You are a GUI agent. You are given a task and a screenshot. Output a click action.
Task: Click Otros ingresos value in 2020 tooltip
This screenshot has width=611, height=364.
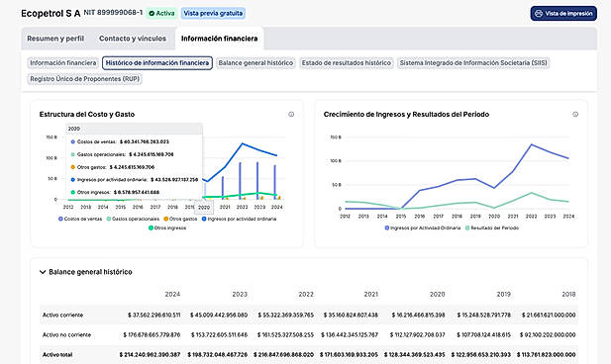(x=137, y=192)
